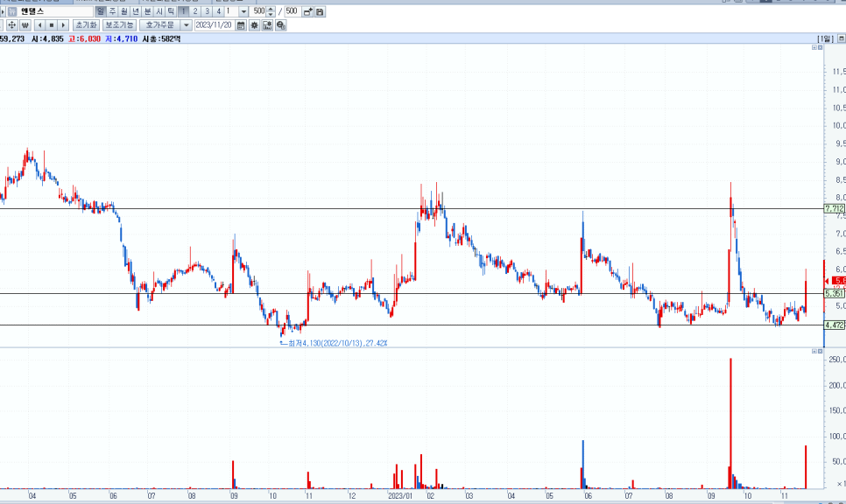Click the 시총:582억 market cap text

coord(161,38)
